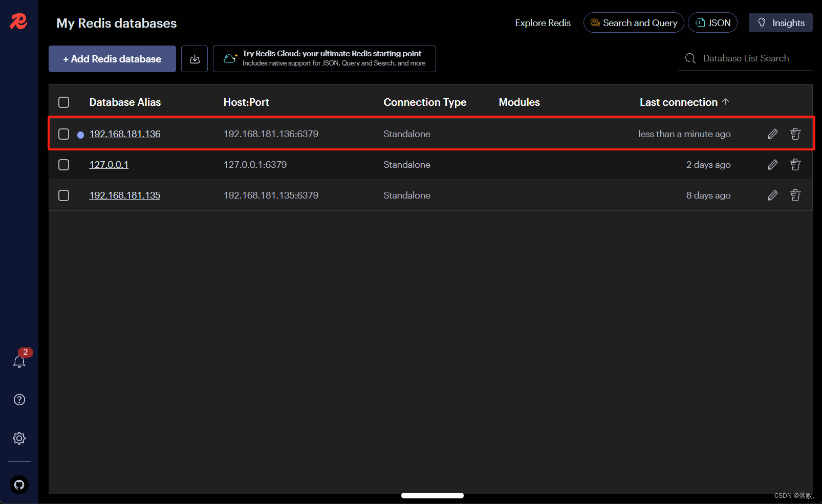Open the 192.168.181.136 database alias link
The width and height of the screenshot is (822, 504).
[x=125, y=134]
